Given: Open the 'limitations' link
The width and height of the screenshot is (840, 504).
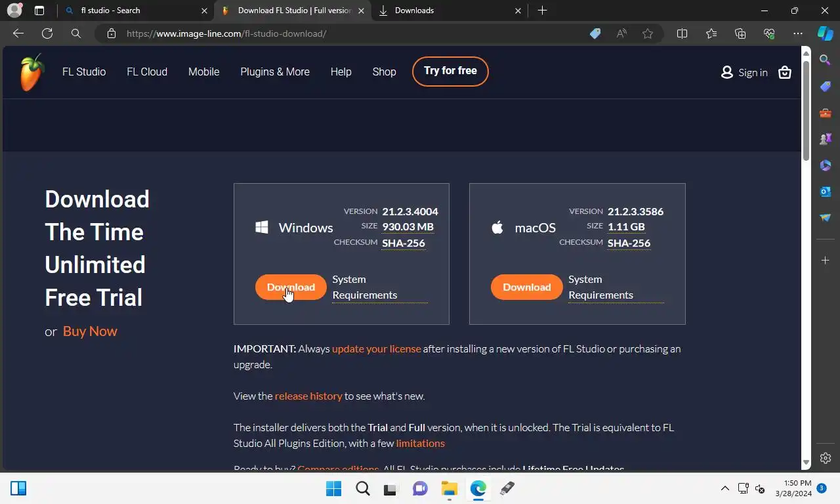Looking at the screenshot, I should coord(421,444).
